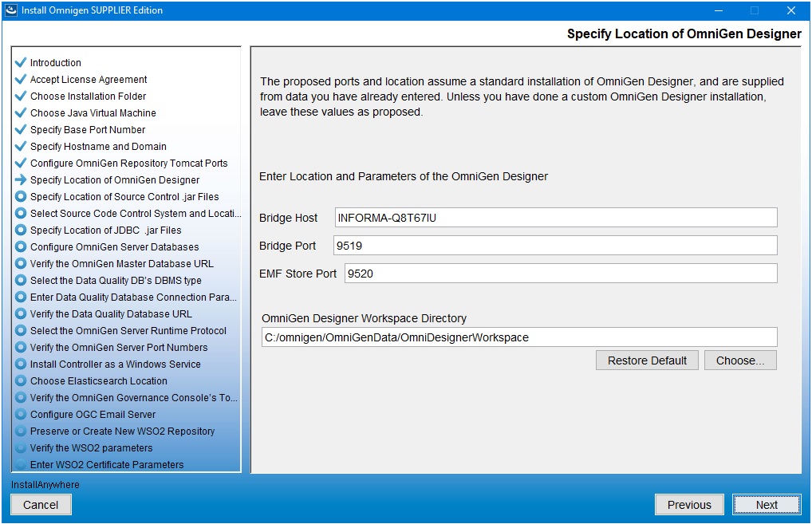Minimize the Install Omnigen window

[718, 10]
